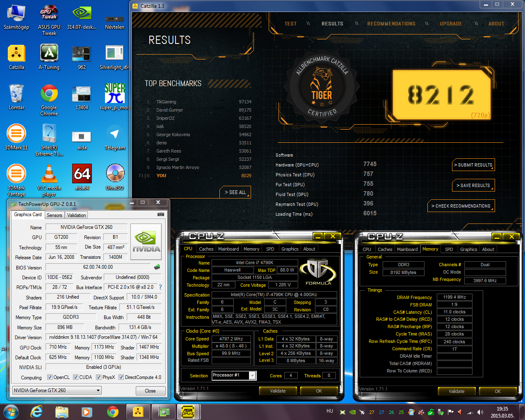The image size is (525, 420).
Task: Open Processor #1 selection dropdown in CPU-Z
Action: click(234, 375)
